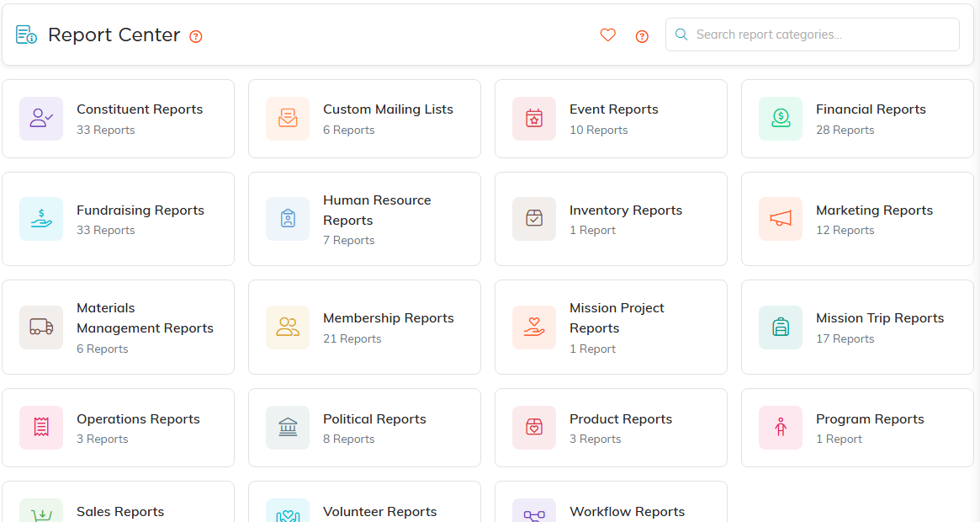Click '6 Reports' under Materials Management Reports
This screenshot has width=980, height=522.
[103, 349]
